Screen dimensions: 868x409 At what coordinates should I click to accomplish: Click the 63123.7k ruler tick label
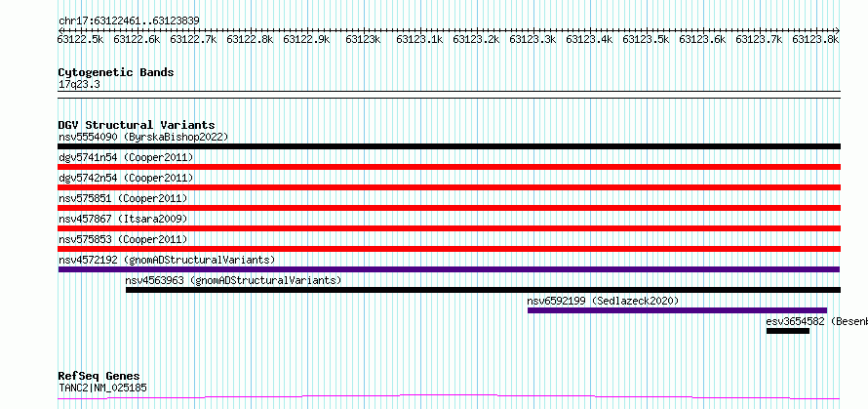coord(759,39)
